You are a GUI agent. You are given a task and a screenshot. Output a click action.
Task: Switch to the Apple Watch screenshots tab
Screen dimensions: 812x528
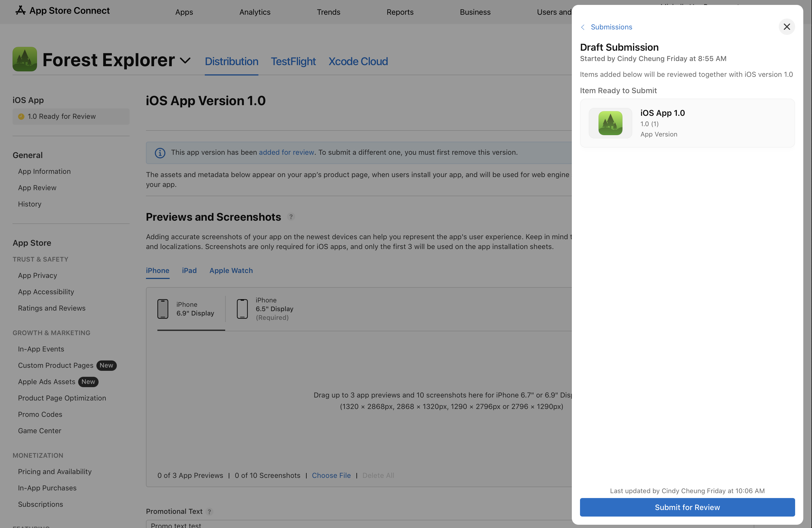231,270
